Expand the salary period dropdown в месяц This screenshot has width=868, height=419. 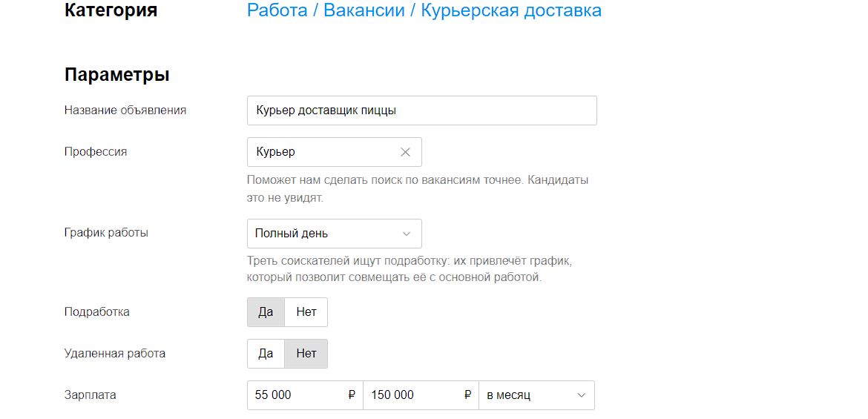(536, 395)
